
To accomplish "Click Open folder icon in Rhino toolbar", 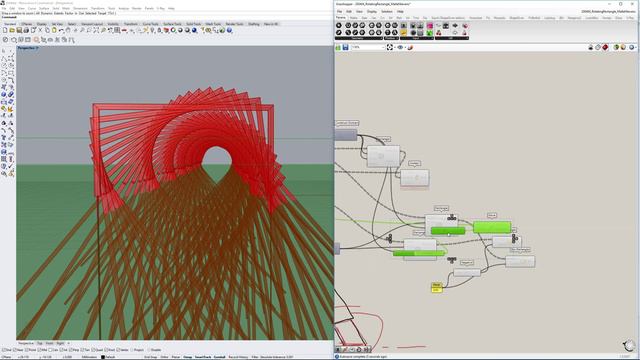I will (12, 30).
